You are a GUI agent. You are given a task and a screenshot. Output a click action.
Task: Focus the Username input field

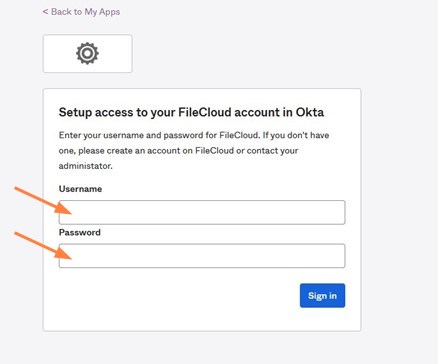202,212
